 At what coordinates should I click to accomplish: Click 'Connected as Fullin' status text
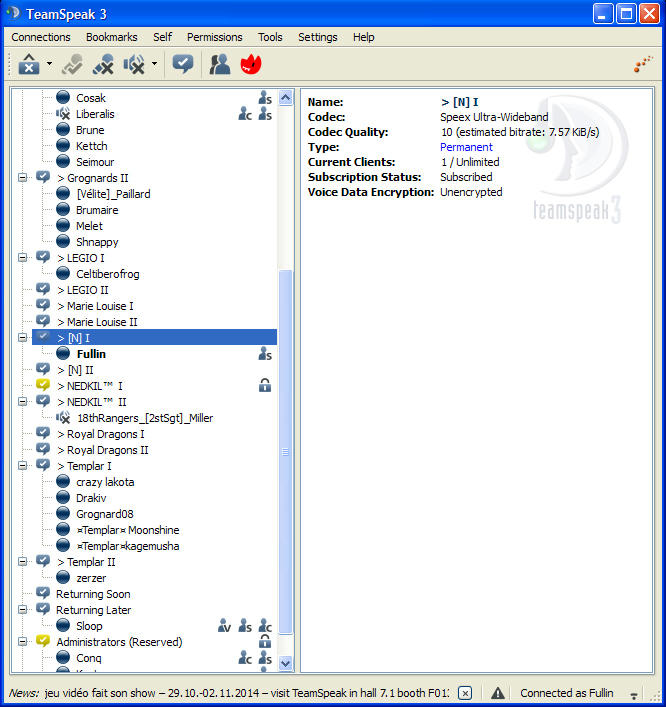pyautogui.click(x=566, y=693)
